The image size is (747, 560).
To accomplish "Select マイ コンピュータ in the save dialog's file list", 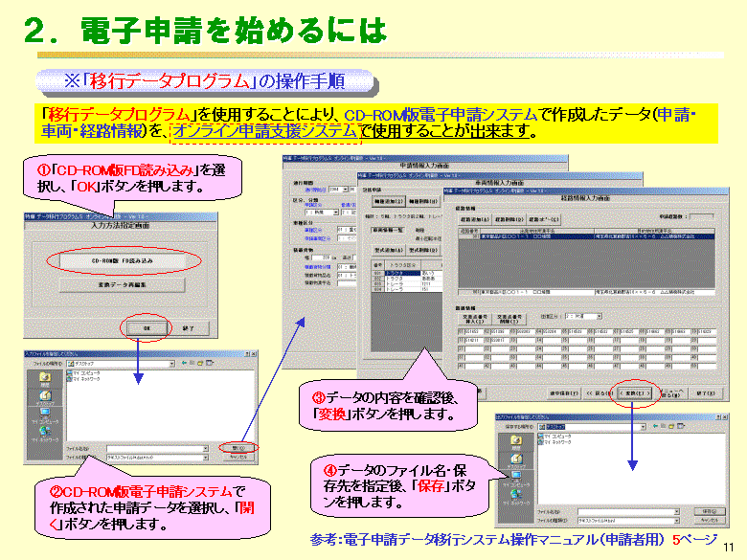I will click(x=555, y=437).
